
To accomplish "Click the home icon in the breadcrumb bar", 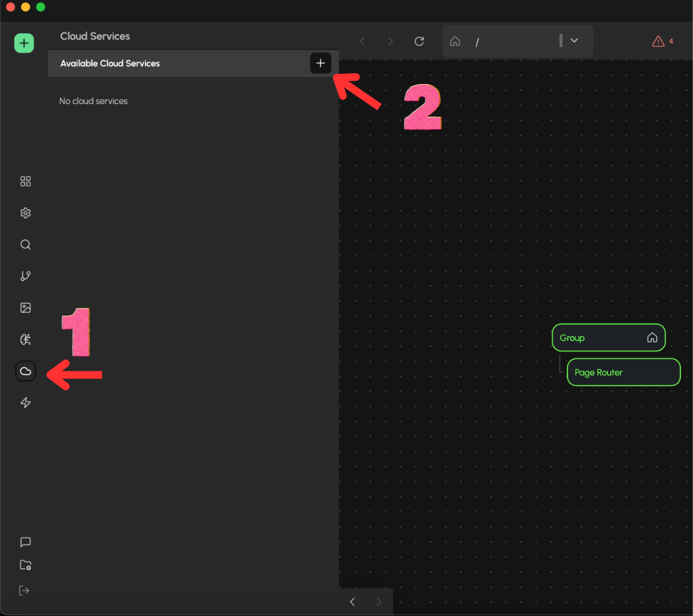I will click(455, 41).
